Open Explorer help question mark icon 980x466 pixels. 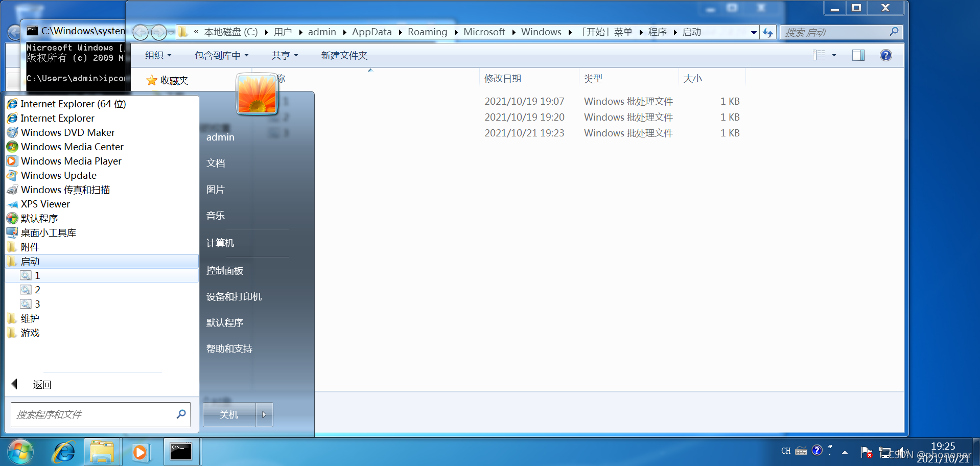point(886,55)
